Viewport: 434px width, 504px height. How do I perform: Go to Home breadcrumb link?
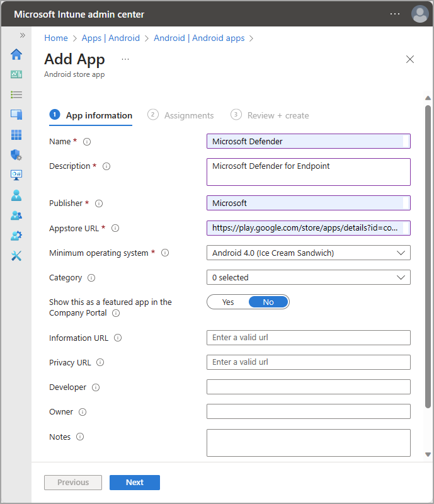[56, 38]
